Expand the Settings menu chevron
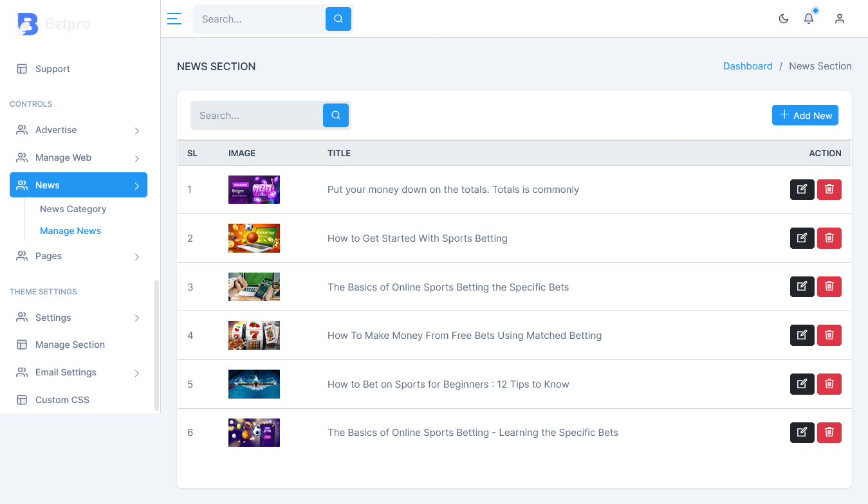Image resolution: width=868 pixels, height=504 pixels. coord(137,318)
